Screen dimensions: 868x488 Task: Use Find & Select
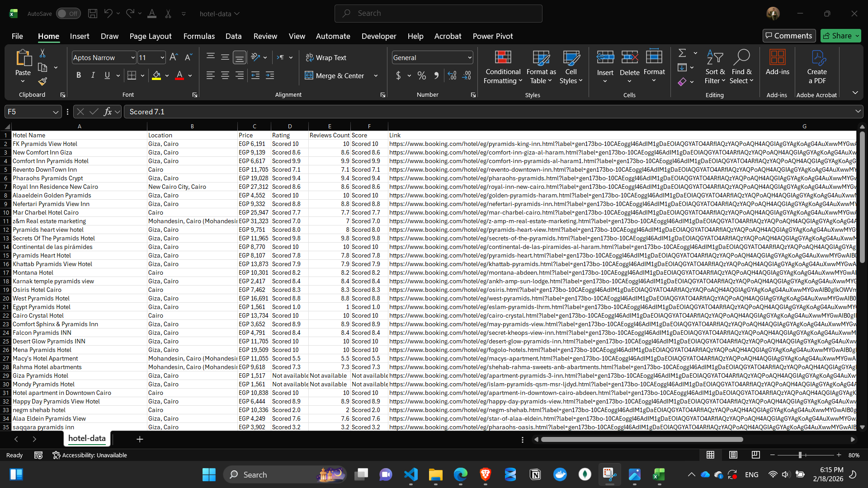pos(741,67)
